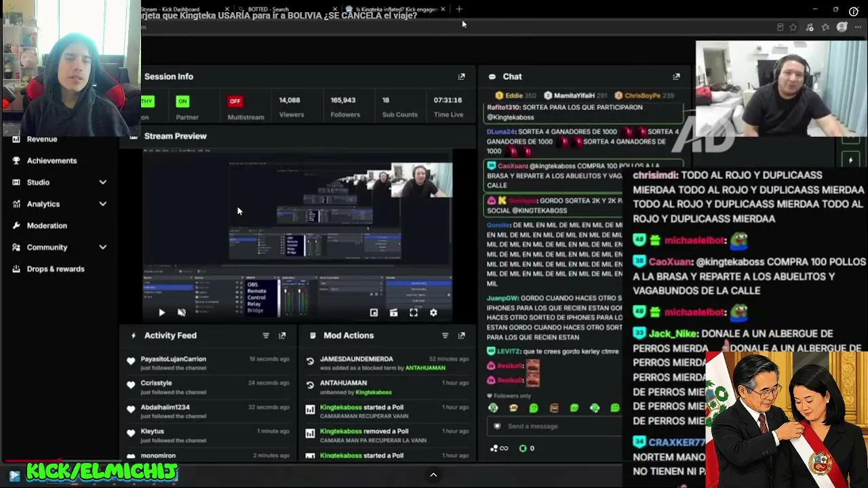Open Abdalhalim1234 follower entry
This screenshot has height=488, width=868.
pos(165,407)
